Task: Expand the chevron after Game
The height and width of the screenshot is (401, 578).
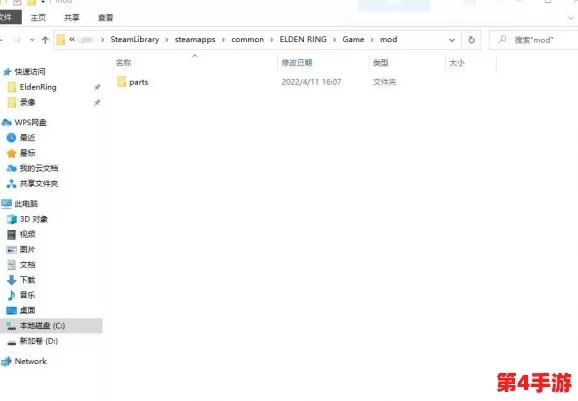Action: [x=372, y=40]
